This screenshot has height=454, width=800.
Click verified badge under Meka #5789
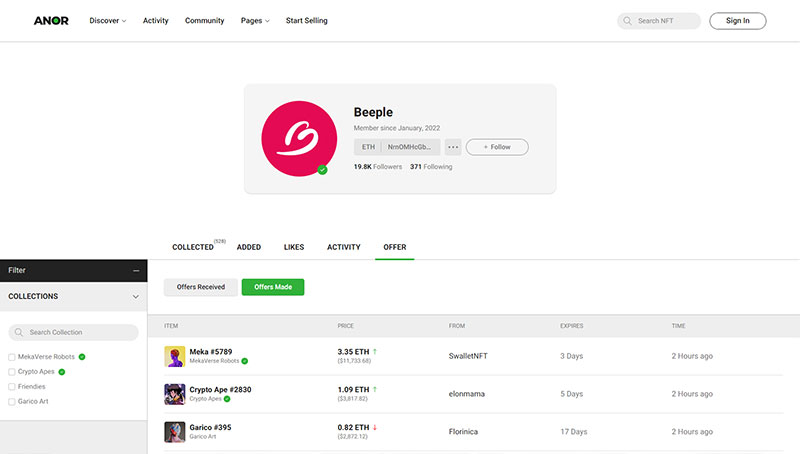(x=245, y=361)
